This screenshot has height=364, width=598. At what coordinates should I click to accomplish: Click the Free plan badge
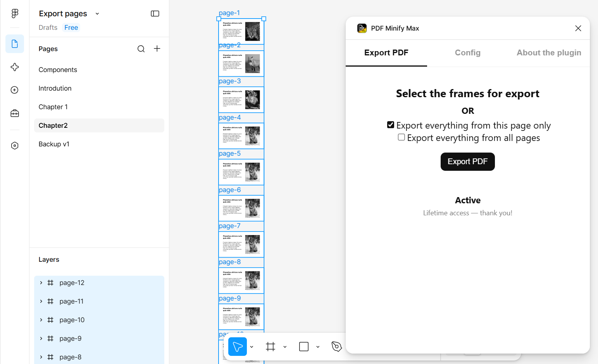[x=71, y=27]
